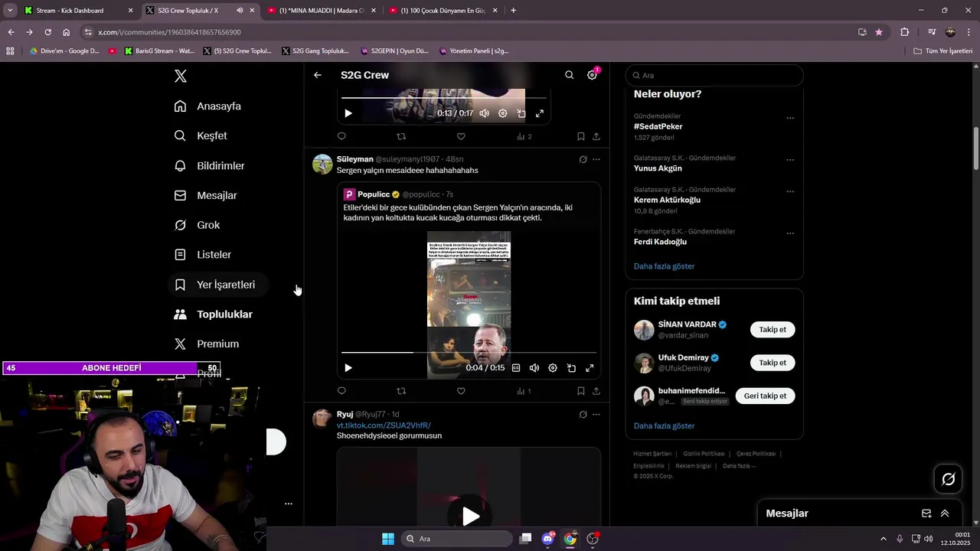Follow Ufuk Demiray
Screen dimensions: 980x551
773,363
